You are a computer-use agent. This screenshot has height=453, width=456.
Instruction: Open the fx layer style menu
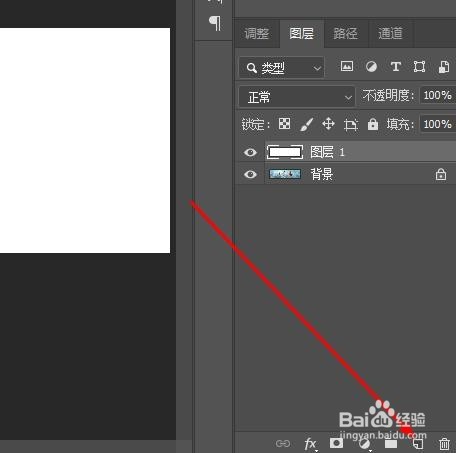(310, 444)
